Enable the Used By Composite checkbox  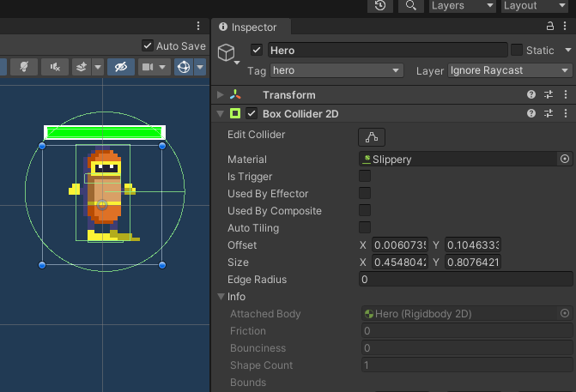(365, 210)
